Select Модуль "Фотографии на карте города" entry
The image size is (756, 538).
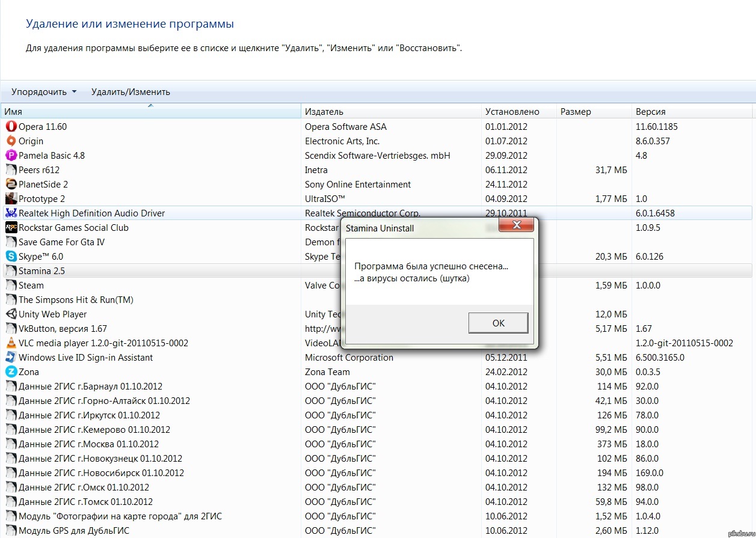point(120,516)
